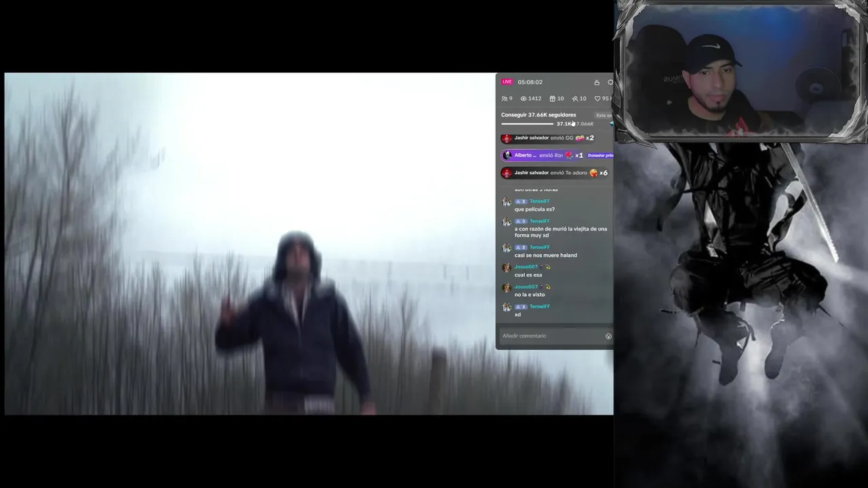Click username Josue007 above 'no la e visto'
Image resolution: width=868 pixels, height=488 pixels.
526,287
